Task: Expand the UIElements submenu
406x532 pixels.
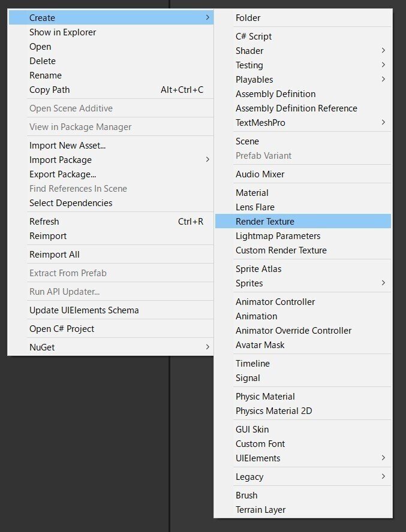Action: [303, 458]
